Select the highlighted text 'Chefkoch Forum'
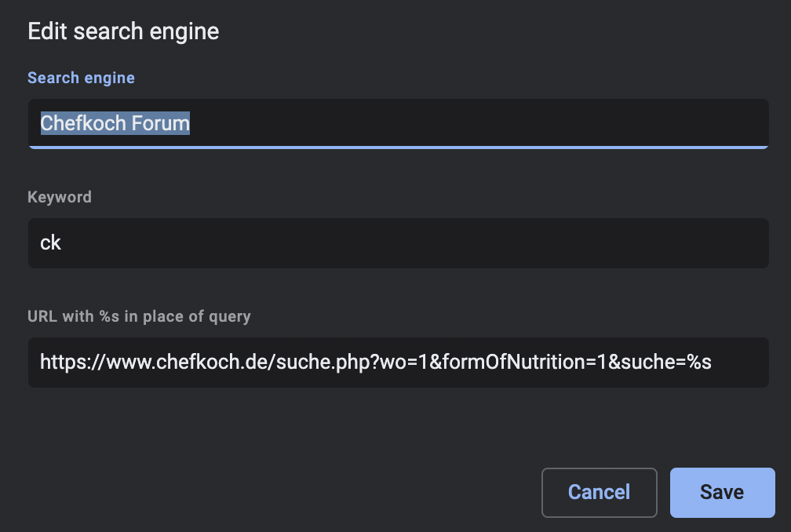 point(114,123)
